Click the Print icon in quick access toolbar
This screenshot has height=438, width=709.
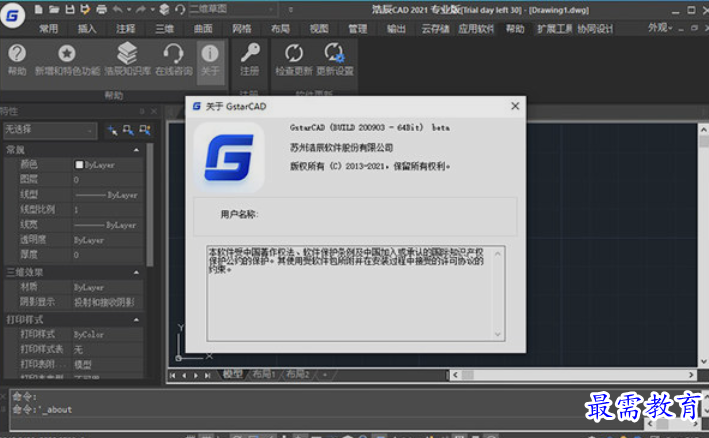pyautogui.click(x=101, y=9)
